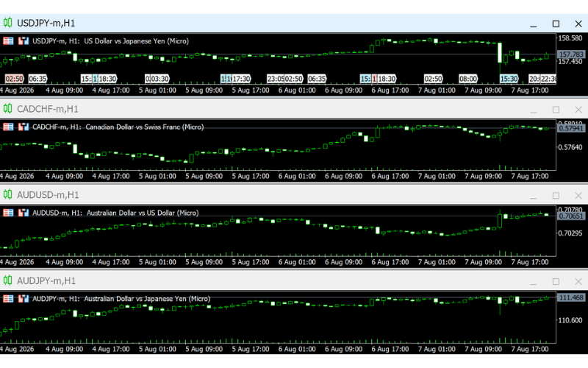This screenshot has width=588, height=368.
Task: Activate the AUDJPY-m,H1 window title
Action: 46,280
